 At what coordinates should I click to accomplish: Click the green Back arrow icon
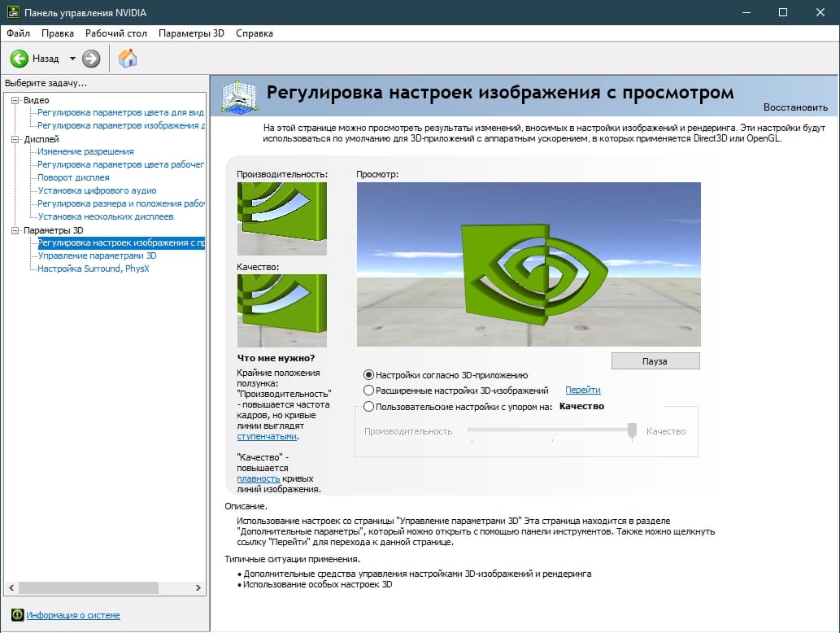(20, 59)
